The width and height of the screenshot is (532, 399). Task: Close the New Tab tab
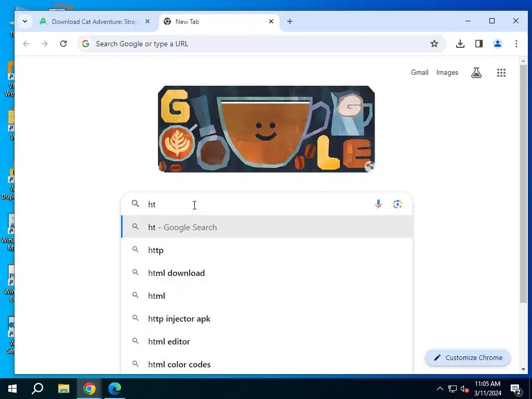271,21
